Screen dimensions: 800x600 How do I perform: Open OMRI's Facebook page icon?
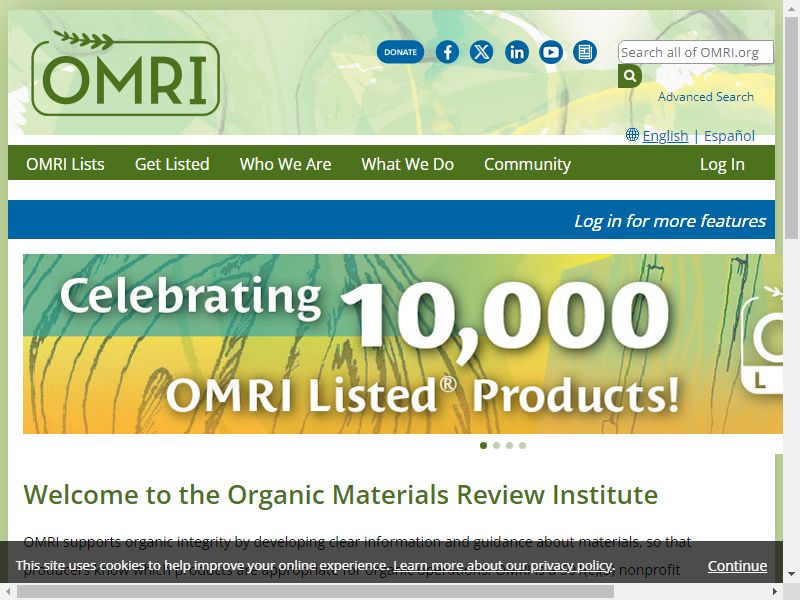[x=447, y=52]
